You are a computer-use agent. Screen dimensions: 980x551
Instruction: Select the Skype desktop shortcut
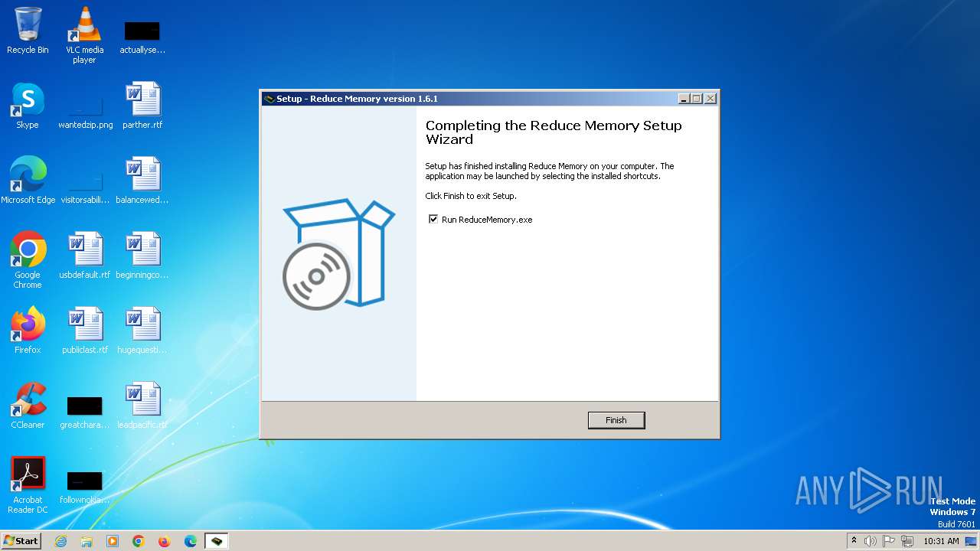tap(28, 106)
